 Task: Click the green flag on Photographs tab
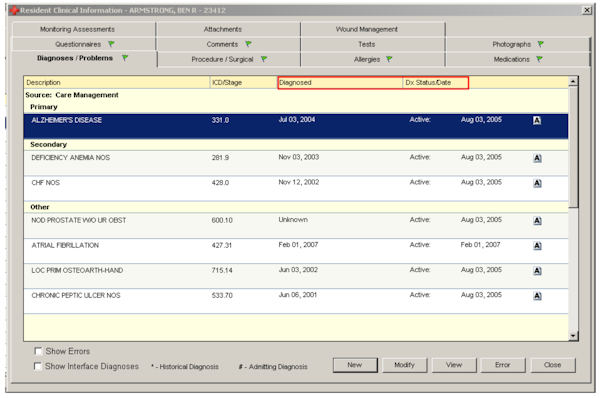coord(541,44)
